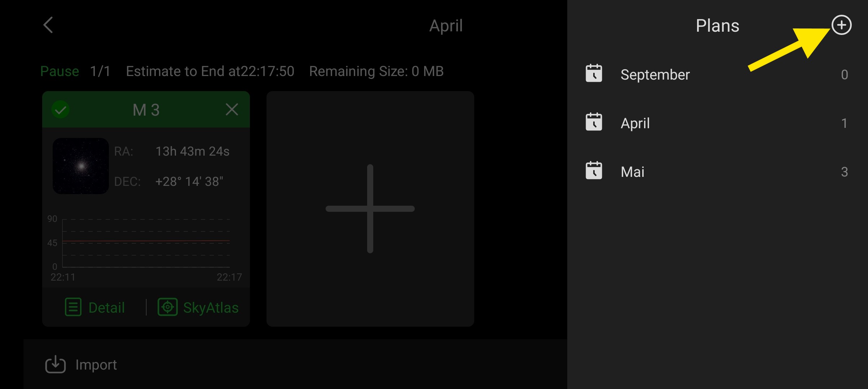Click the Import download icon
Screen dimensions: 868x389
tap(55, 364)
